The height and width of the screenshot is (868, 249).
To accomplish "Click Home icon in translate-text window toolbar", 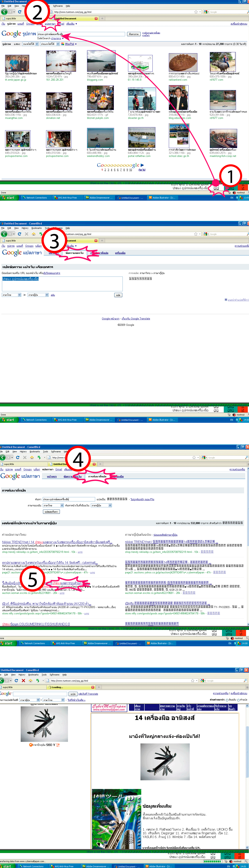I will coord(34,234).
